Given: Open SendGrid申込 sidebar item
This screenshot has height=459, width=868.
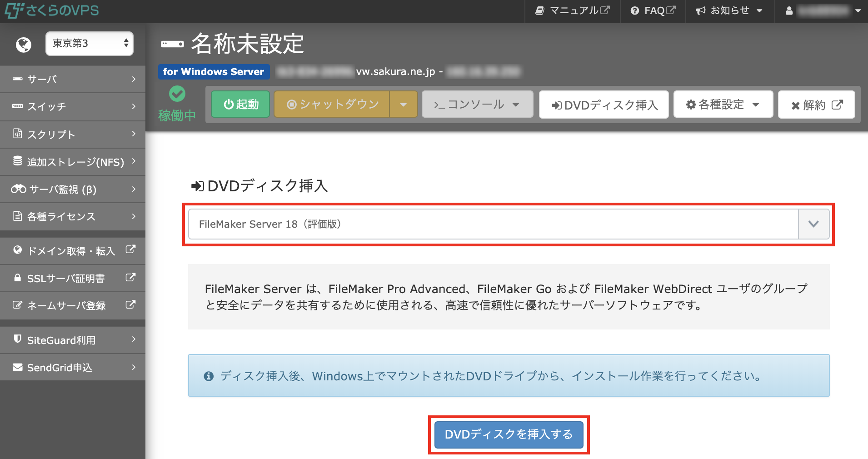Looking at the screenshot, I should pos(73,367).
